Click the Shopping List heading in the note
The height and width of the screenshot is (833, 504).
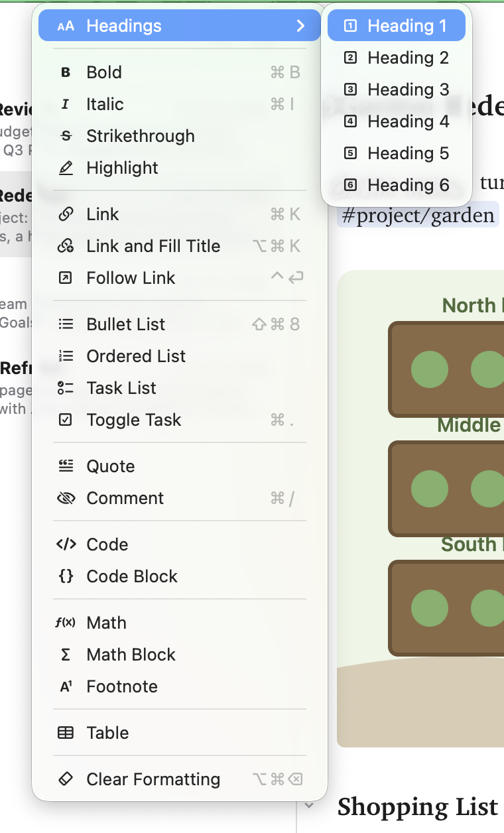click(418, 807)
